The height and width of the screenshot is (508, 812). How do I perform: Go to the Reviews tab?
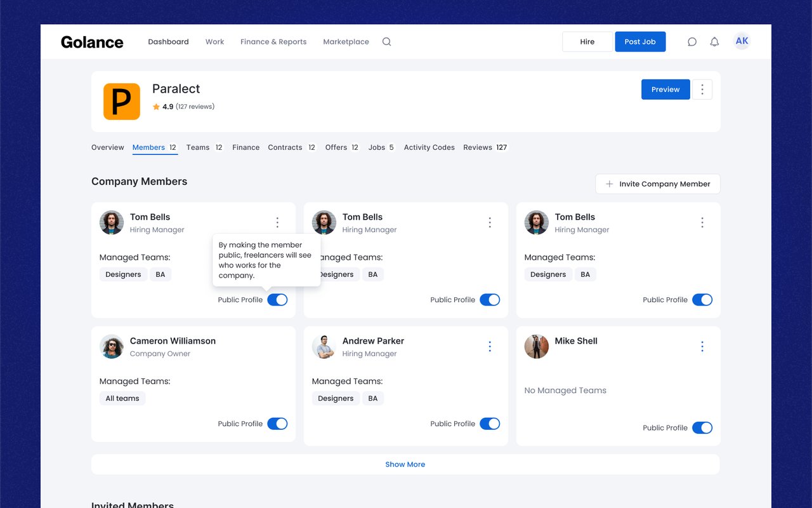(x=485, y=147)
